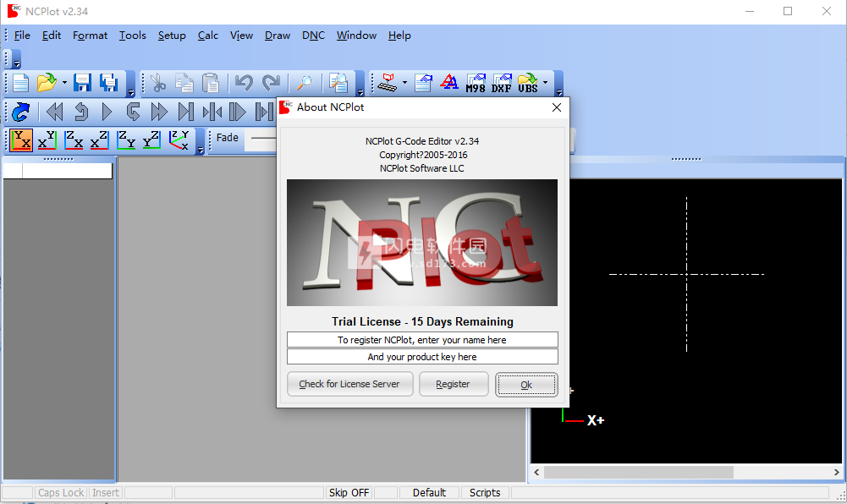Click the blue curved arrow replot icon
This screenshot has height=504, width=847.
(20, 112)
